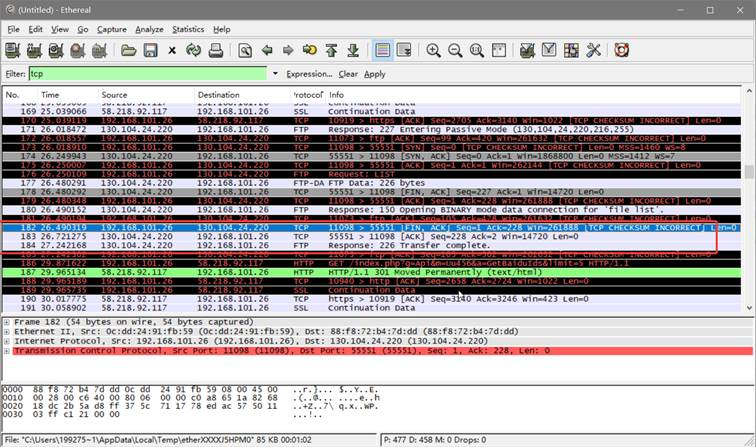Screen dimensions: 756x447
Task: Close the capture file X icon
Action: (172, 50)
